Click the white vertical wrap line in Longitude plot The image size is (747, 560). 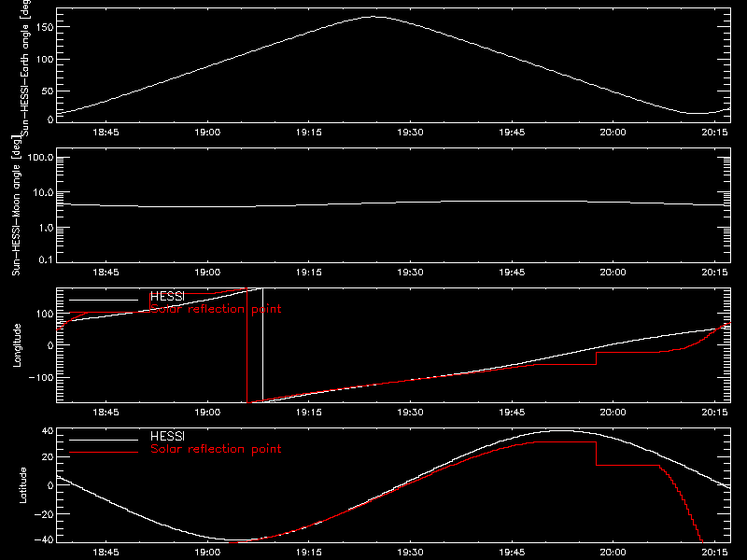262,344
